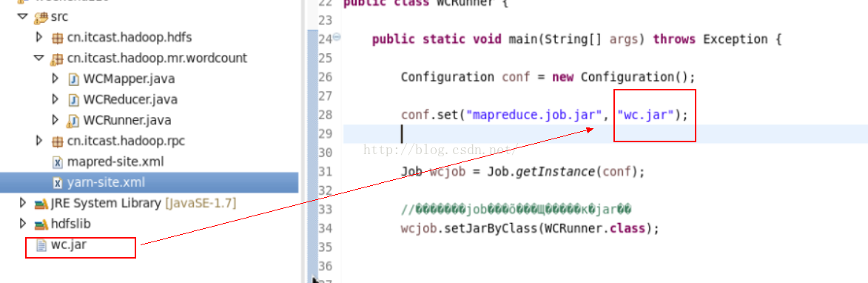The height and width of the screenshot is (283, 868).
Task: Click the wcjob variable on line 31
Action: click(x=448, y=172)
